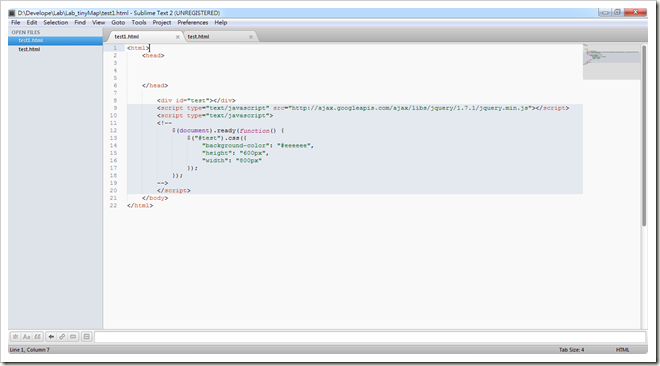
Task: Click closing </html> tag on line 22
Action: (x=140, y=206)
